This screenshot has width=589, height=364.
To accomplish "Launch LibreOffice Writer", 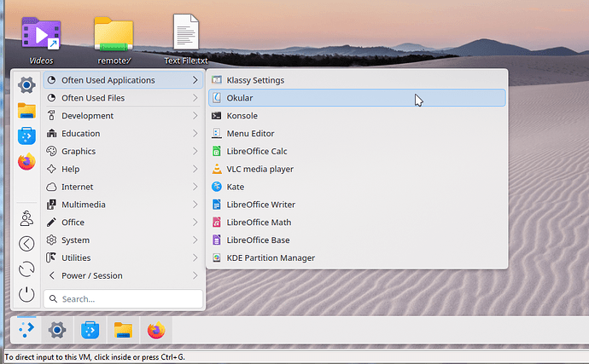I will tap(357, 205).
